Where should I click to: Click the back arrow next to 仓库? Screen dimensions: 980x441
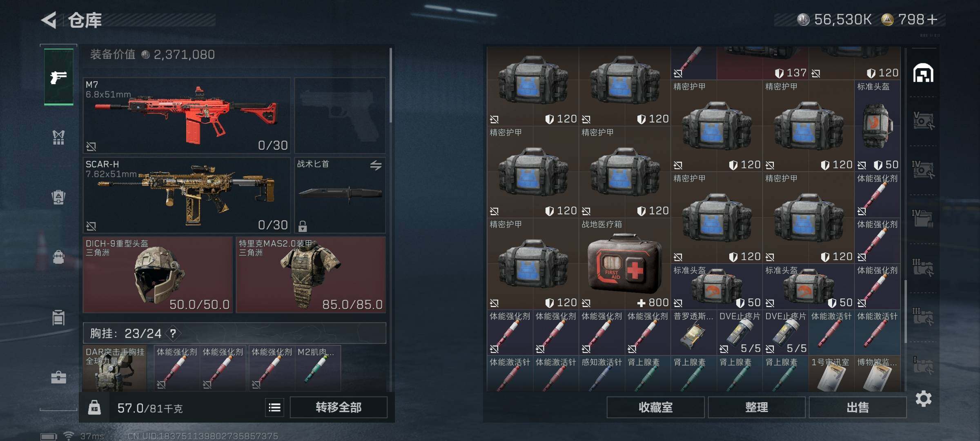[49, 20]
